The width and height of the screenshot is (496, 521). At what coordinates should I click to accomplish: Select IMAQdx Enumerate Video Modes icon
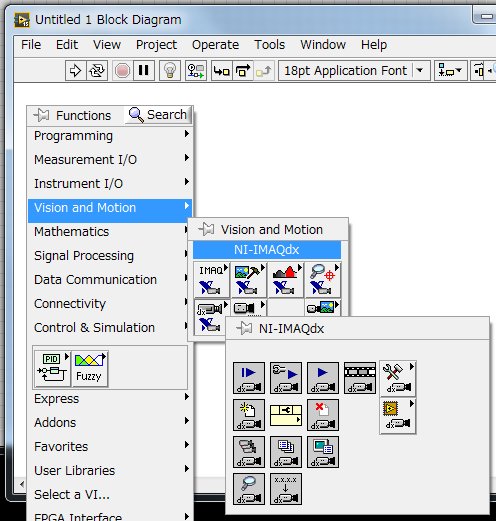(286, 452)
